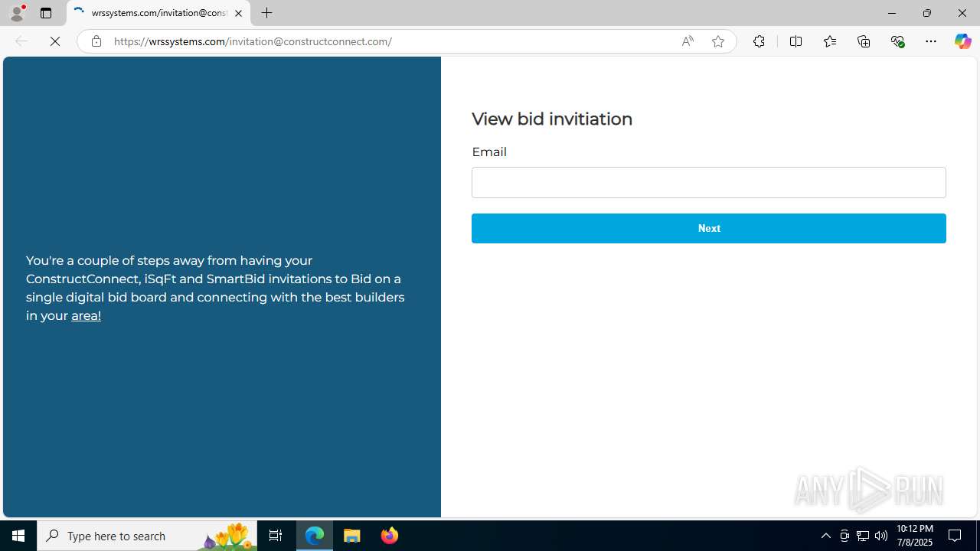Click the 'View bid invitiation' heading
The height and width of the screenshot is (551, 980).
[x=552, y=119]
